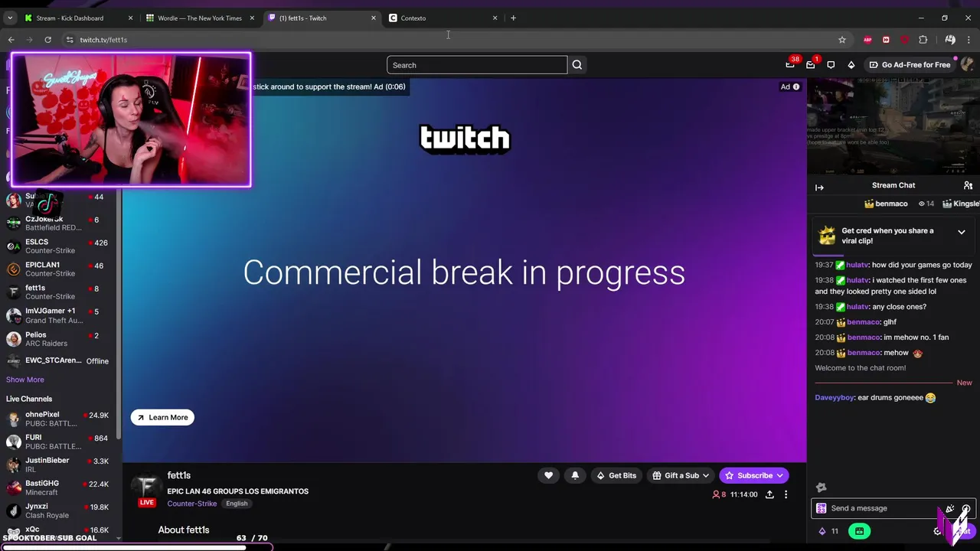Click the fett1s channel avatar
The image size is (980, 551).
tap(145, 487)
